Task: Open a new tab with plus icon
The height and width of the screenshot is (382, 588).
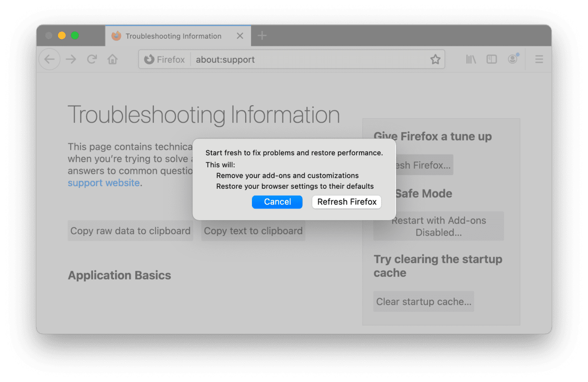Action: click(x=262, y=36)
